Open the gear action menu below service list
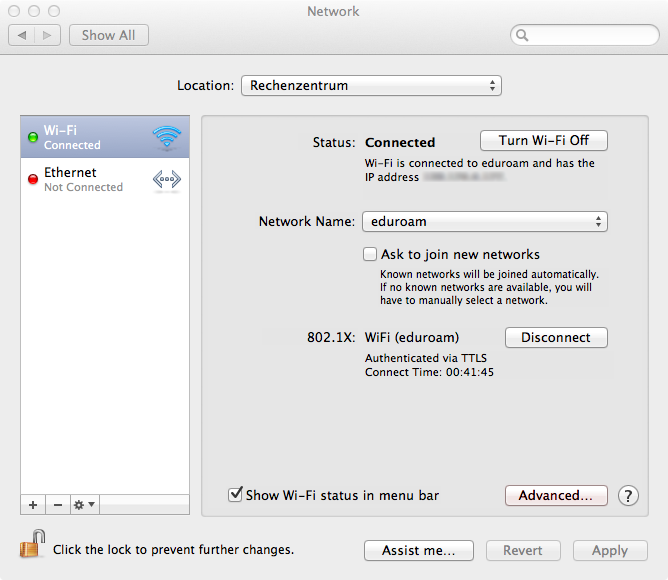Viewport: 668px width, 580px height. pos(84,505)
